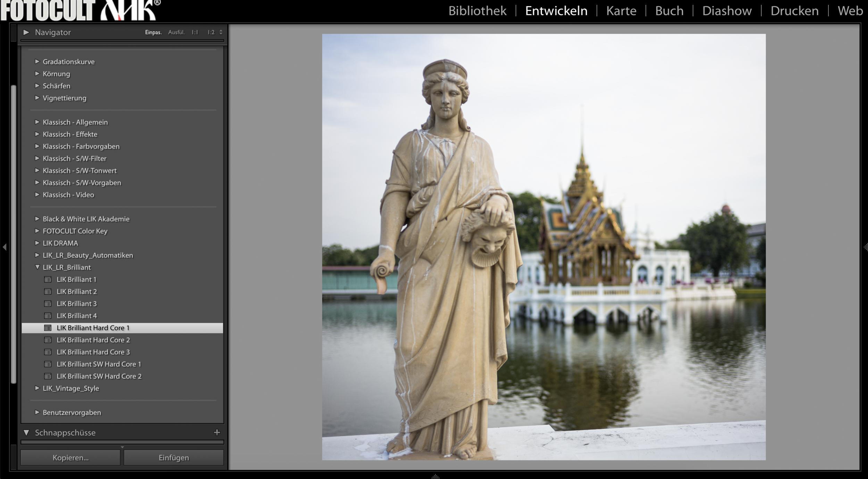Expand the LIK_Vintage_Style folder

click(37, 388)
